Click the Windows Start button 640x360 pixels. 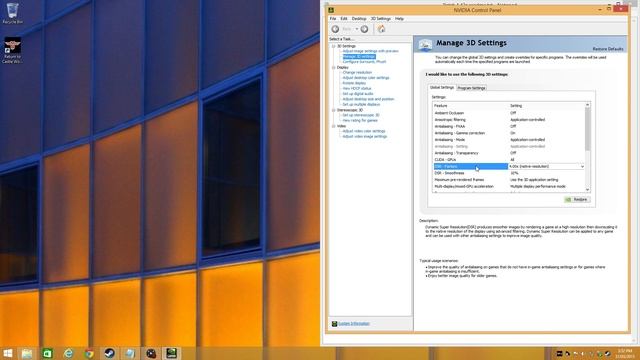point(7,353)
